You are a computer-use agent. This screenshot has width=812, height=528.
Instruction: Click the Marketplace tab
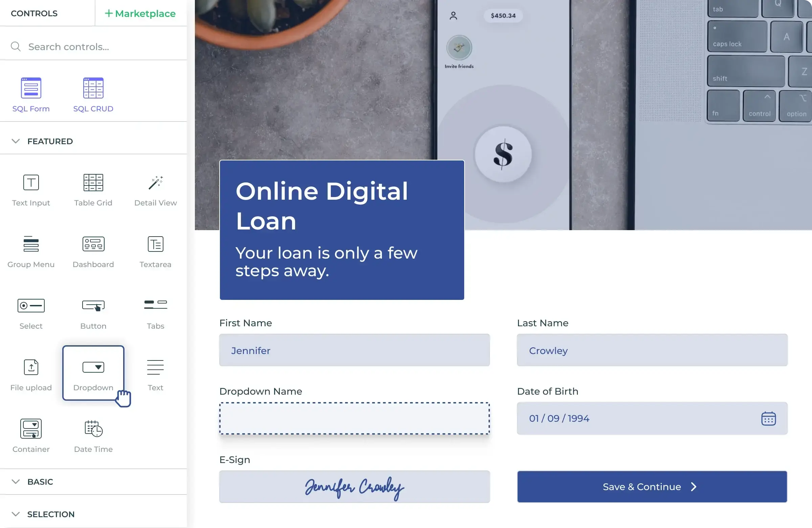[140, 13]
